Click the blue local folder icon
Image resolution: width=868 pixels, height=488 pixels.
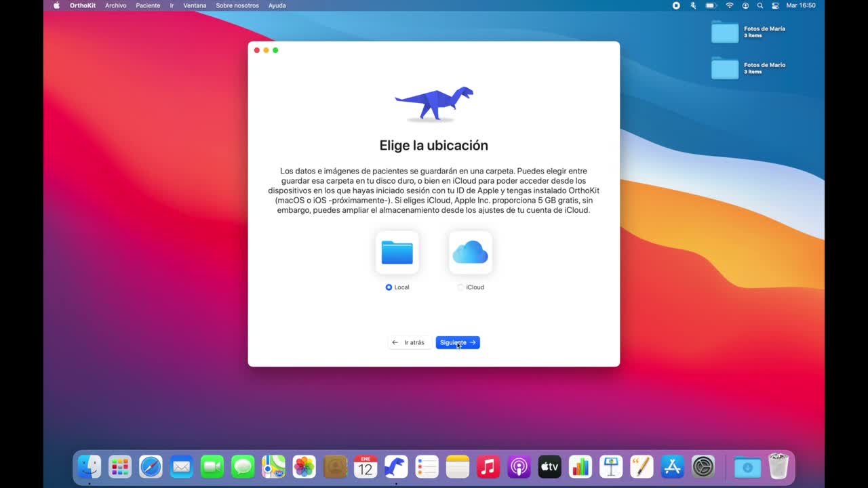pos(397,253)
